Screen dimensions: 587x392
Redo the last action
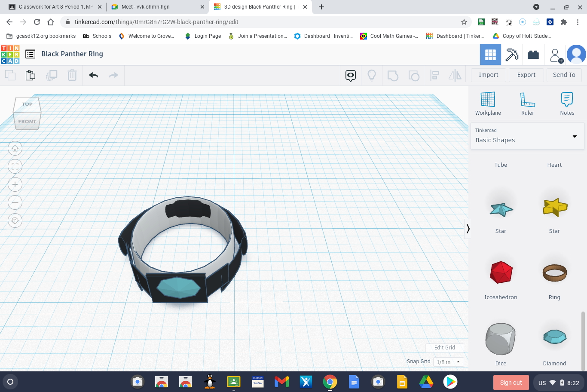click(x=113, y=76)
